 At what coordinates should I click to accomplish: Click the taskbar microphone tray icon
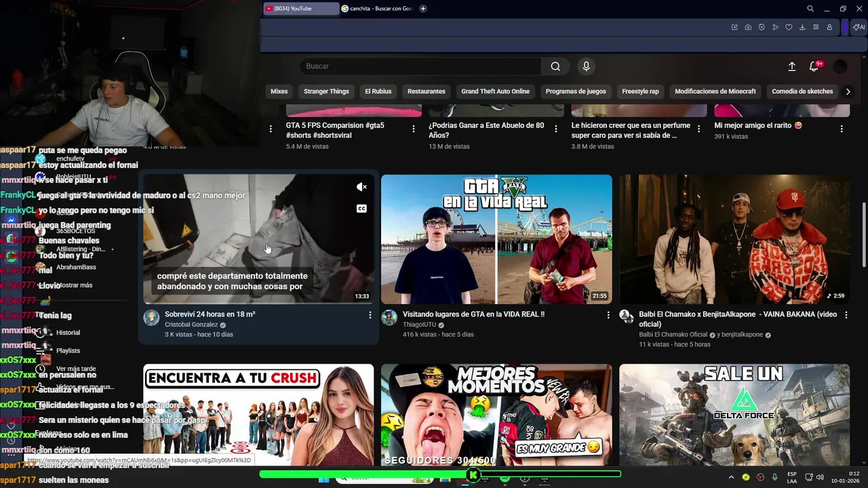pyautogui.click(x=774, y=477)
